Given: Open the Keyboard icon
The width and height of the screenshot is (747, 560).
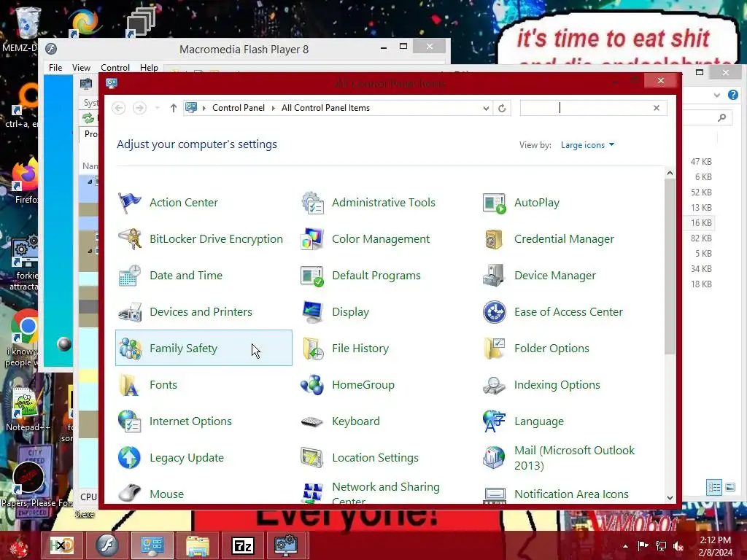Looking at the screenshot, I should click(x=312, y=421).
